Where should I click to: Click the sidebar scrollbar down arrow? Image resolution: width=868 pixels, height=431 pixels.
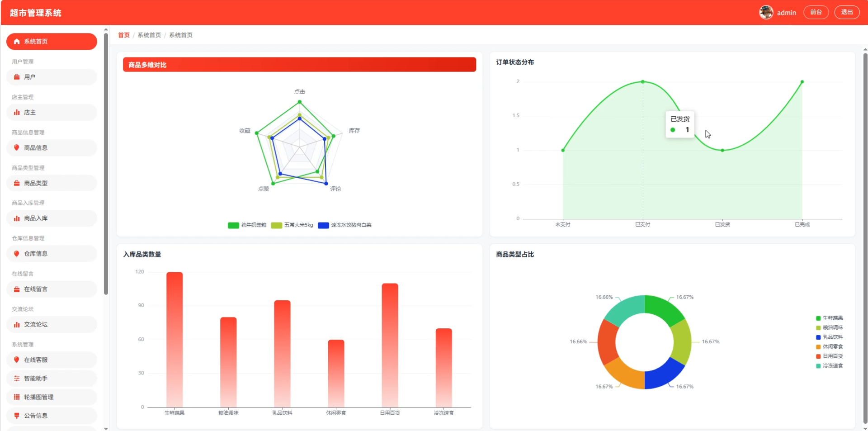[106, 428]
